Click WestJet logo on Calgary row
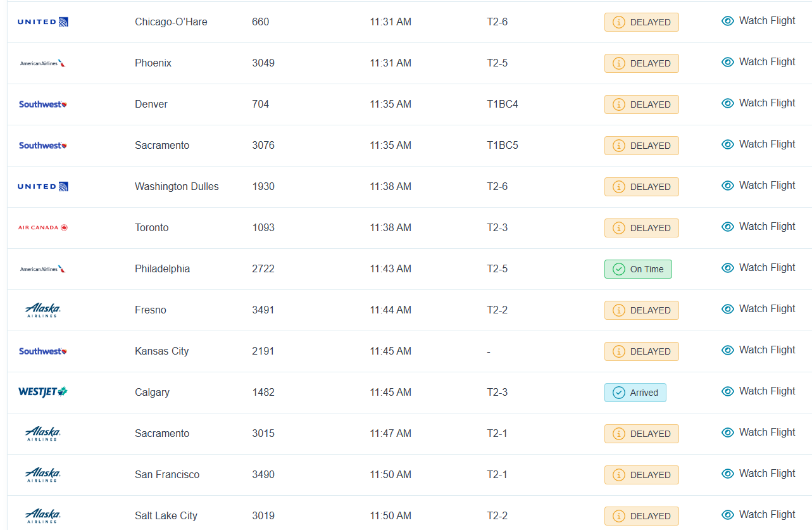Image resolution: width=812 pixels, height=530 pixels. pos(43,393)
